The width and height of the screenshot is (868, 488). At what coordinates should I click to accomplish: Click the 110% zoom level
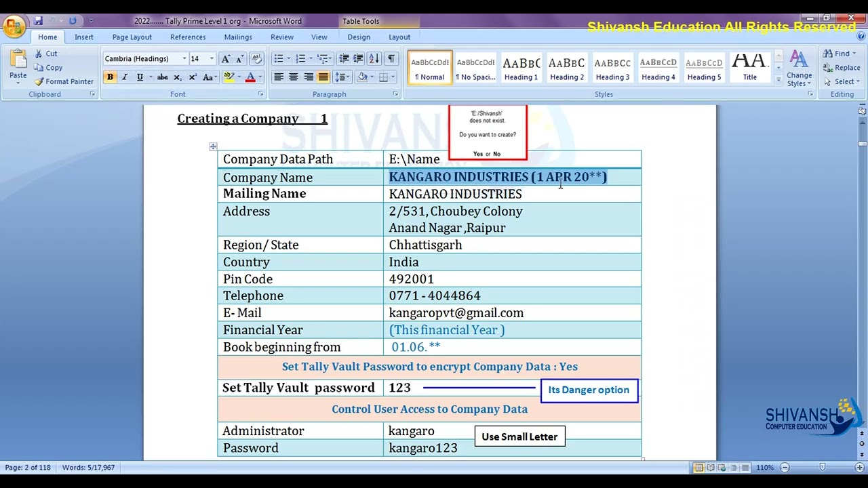click(765, 468)
